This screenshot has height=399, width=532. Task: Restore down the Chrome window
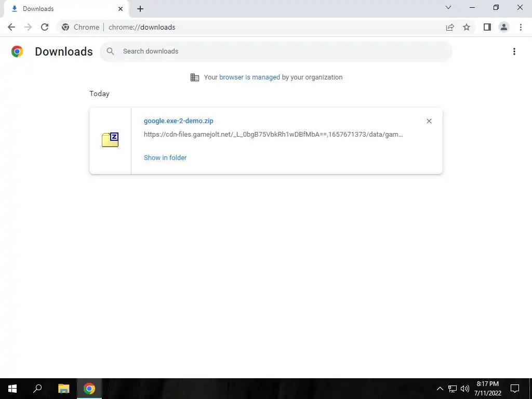pos(496,7)
